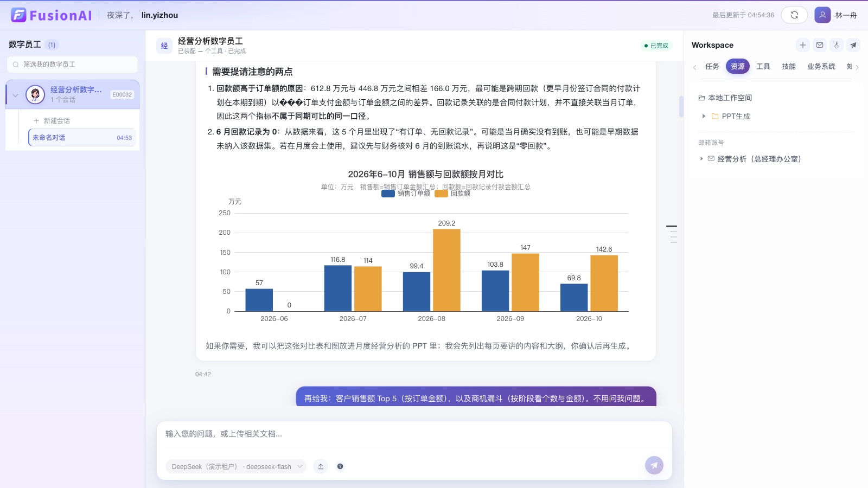Click the plus icon beside 新建会话
Viewport: 868px width, 488px height.
click(36, 121)
